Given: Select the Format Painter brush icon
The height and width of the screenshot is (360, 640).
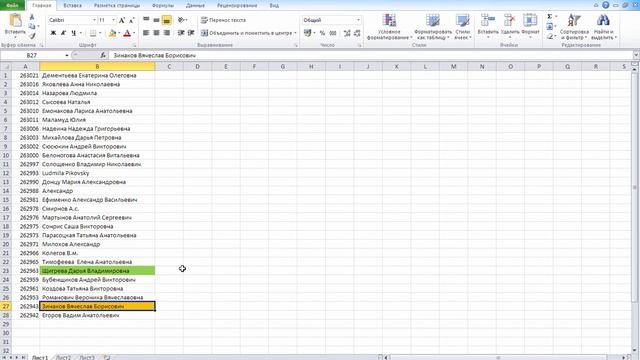Looking at the screenshot, I should tap(32, 36).
